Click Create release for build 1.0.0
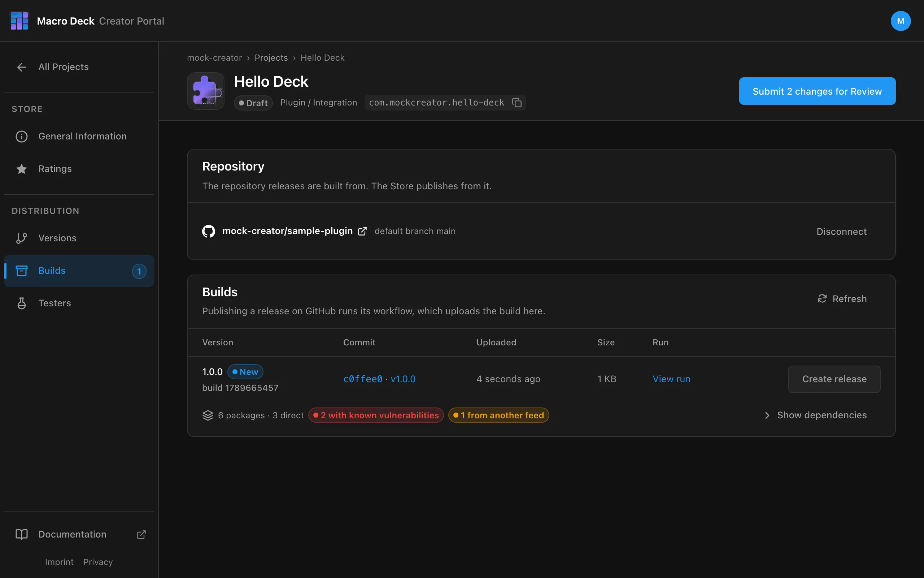 point(834,379)
